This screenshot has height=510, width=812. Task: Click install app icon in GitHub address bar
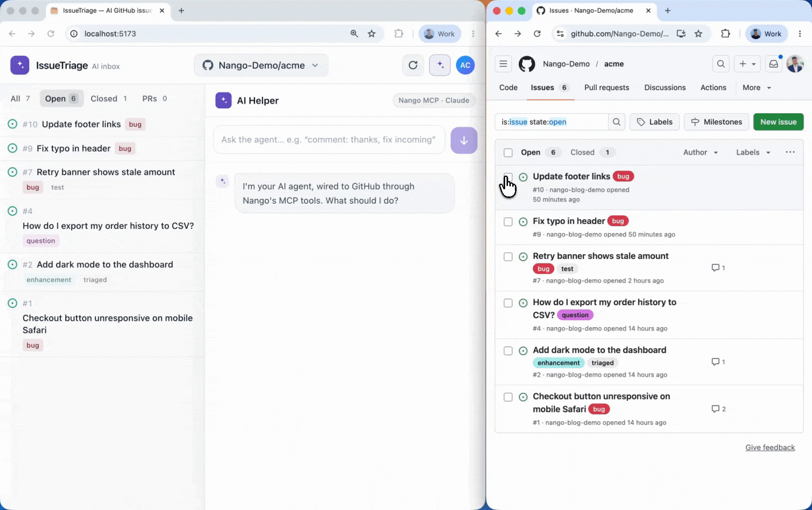tap(681, 34)
